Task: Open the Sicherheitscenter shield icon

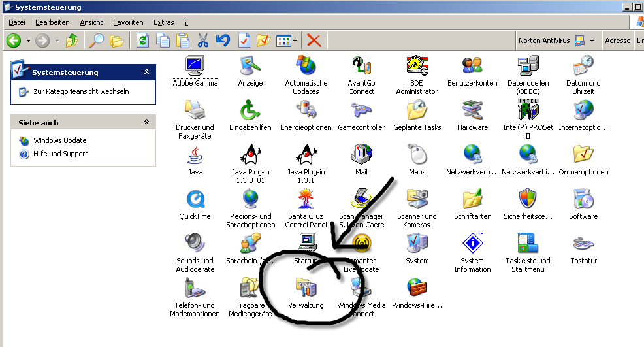Action: [528, 199]
